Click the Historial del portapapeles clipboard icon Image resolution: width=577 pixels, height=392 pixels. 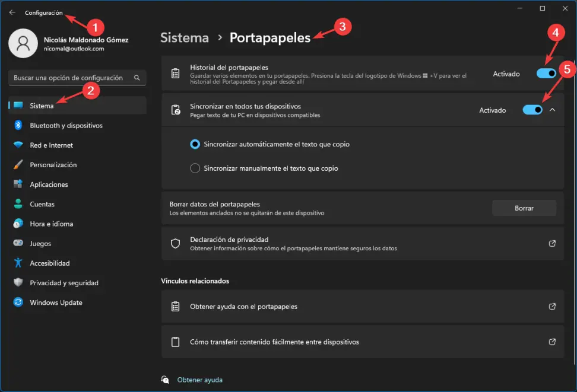pyautogui.click(x=176, y=74)
